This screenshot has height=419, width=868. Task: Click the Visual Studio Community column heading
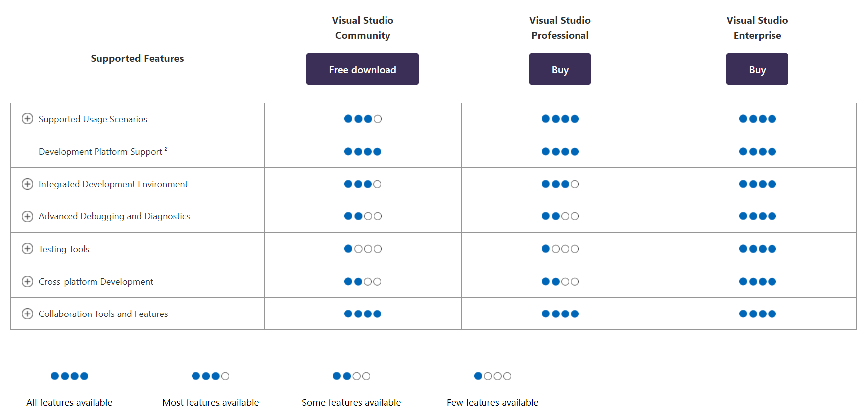point(363,28)
